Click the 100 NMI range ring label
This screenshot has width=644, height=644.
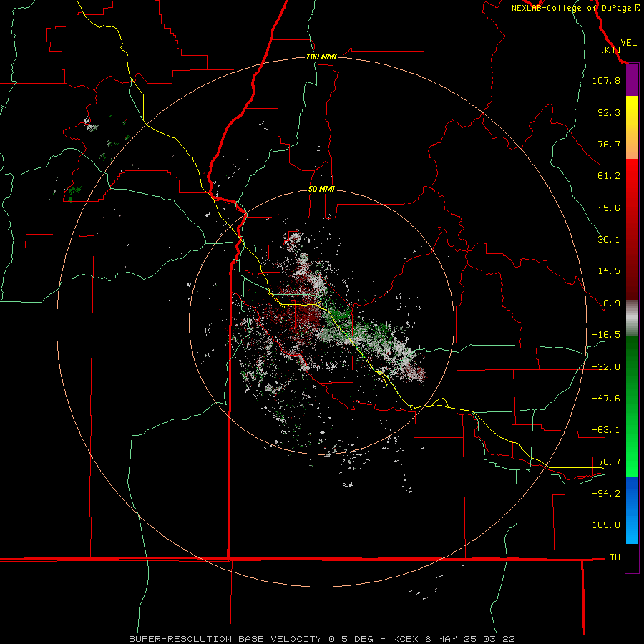[x=321, y=57]
